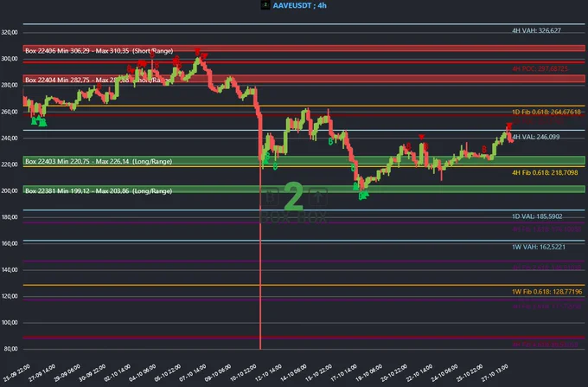588x387 pixels.
Task: Click the 02-10 14:00 time axis label
Action: coord(117,373)
